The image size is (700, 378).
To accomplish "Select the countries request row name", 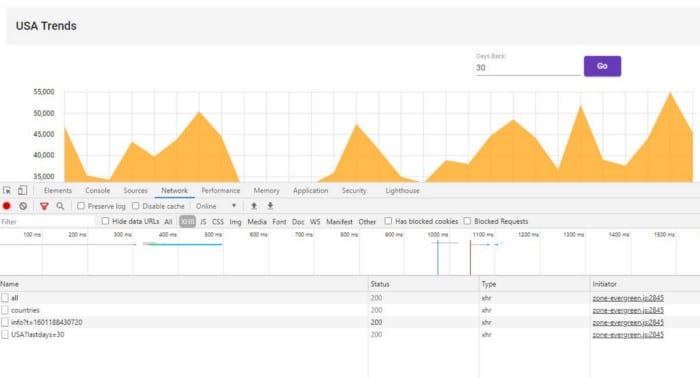I will tap(25, 310).
